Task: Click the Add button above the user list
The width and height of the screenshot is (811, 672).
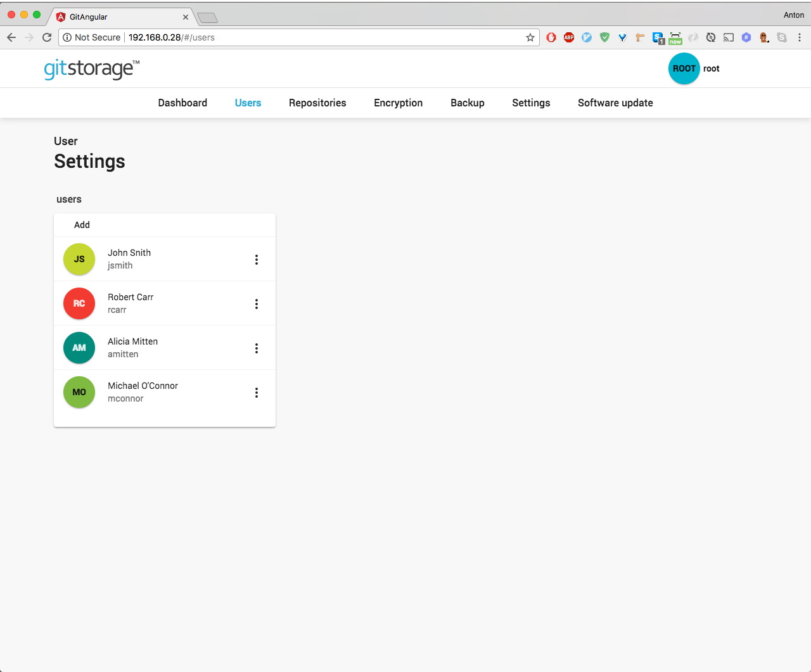Action: click(x=82, y=225)
